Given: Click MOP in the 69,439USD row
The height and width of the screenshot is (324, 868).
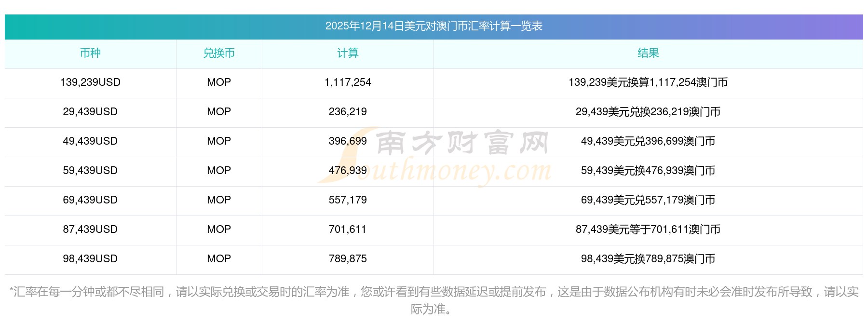Looking at the screenshot, I should click(219, 200).
